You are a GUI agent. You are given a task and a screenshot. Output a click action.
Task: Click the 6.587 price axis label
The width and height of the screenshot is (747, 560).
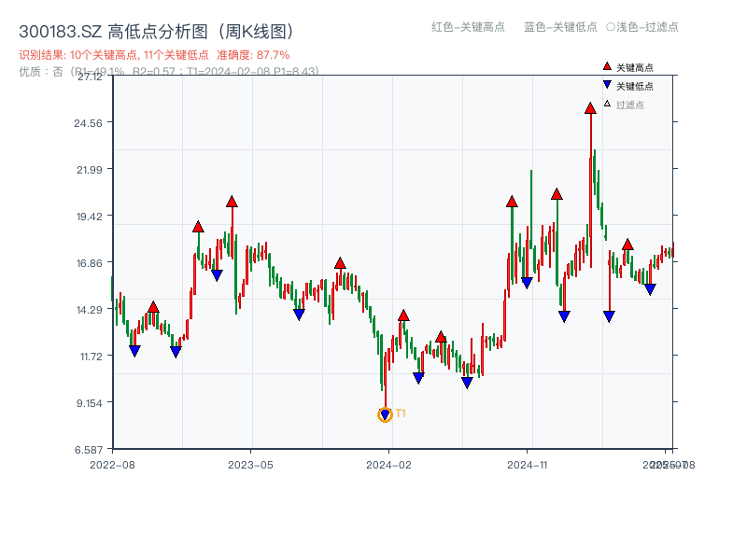click(x=89, y=450)
